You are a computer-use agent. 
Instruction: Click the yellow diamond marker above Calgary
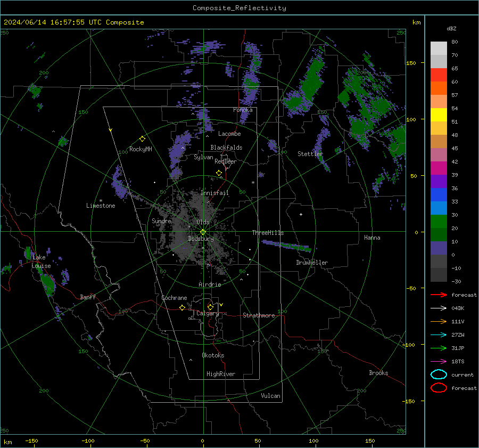pyautogui.click(x=210, y=307)
